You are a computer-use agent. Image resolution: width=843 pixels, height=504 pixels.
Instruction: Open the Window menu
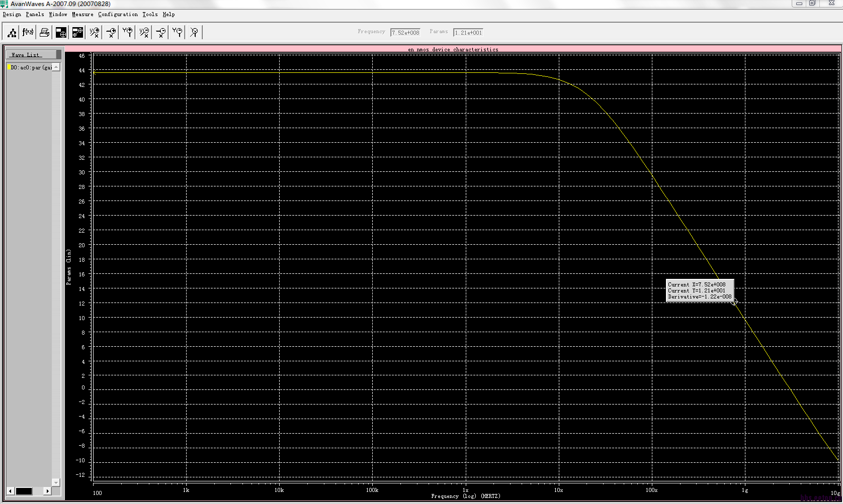(x=58, y=15)
